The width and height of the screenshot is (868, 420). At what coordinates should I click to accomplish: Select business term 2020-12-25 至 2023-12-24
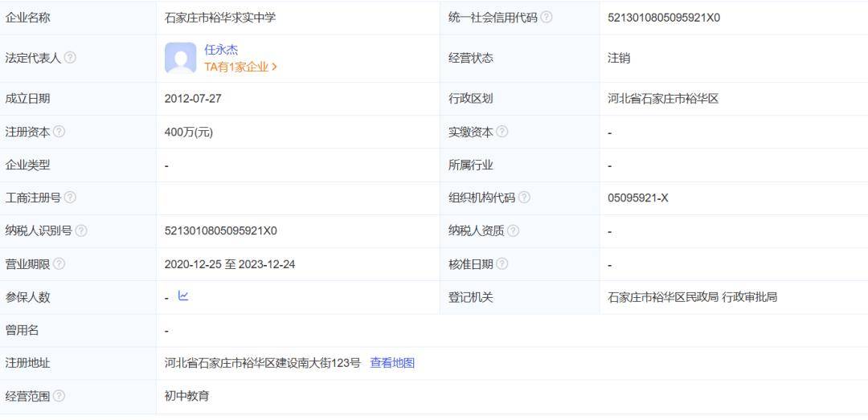(x=230, y=264)
